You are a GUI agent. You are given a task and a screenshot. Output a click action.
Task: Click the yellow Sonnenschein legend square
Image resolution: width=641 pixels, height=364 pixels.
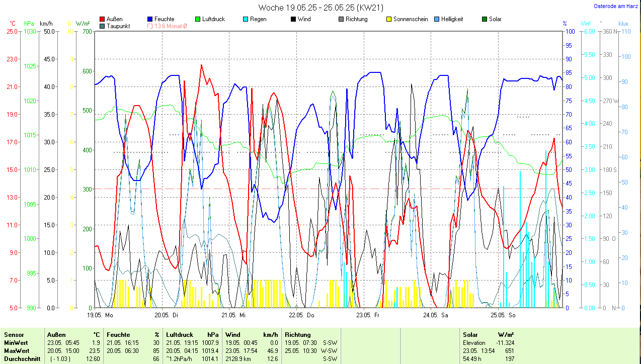coord(388,19)
